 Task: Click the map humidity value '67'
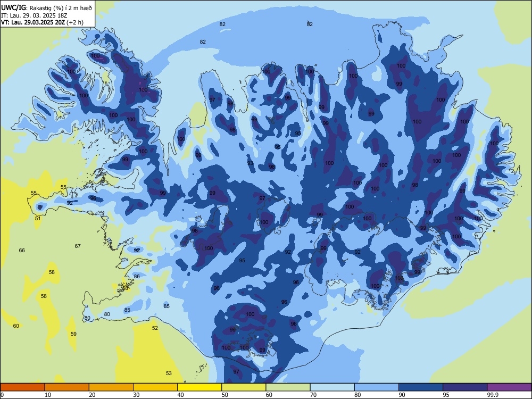[x=78, y=246]
